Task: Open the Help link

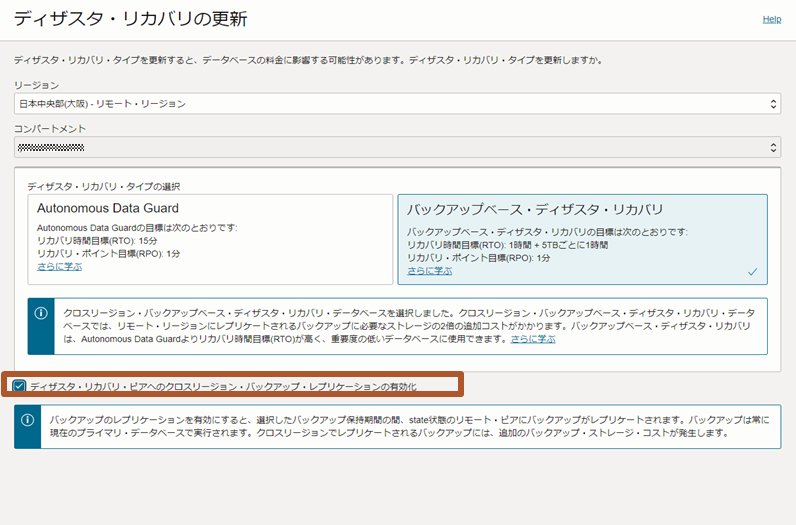Action: pos(772,19)
